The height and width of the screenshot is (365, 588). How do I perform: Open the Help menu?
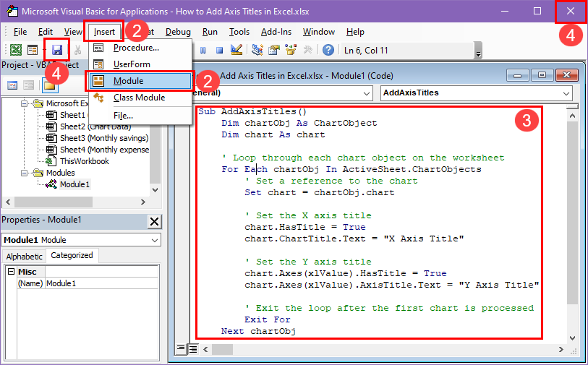pos(355,32)
